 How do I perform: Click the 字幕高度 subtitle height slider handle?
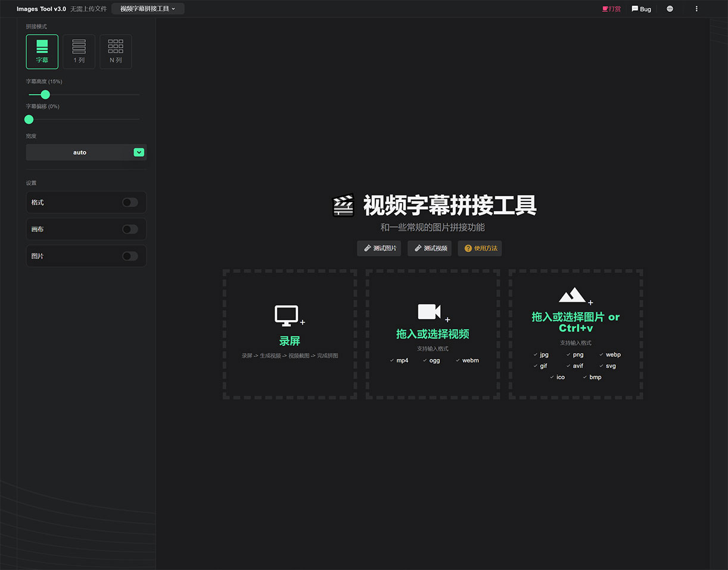[45, 95]
